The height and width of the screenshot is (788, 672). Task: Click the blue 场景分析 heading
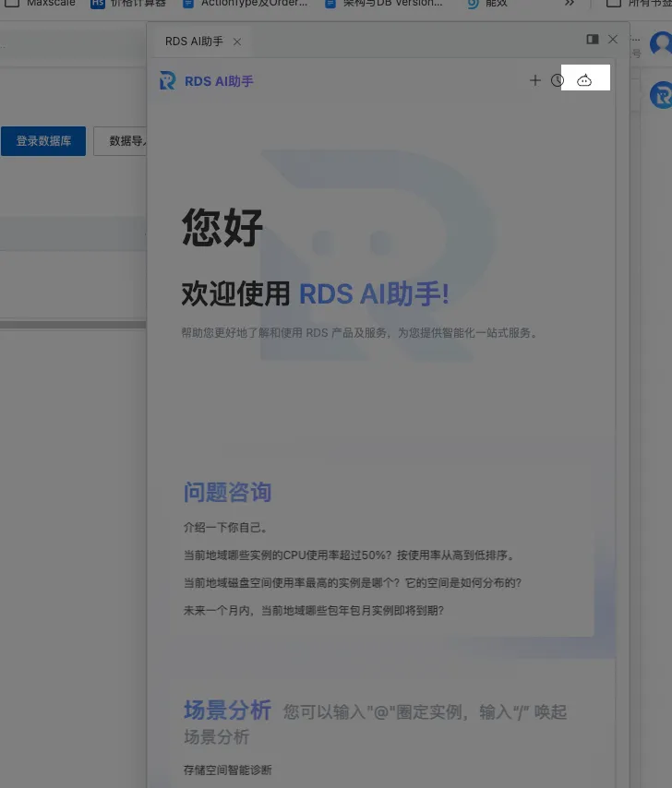coord(227,710)
